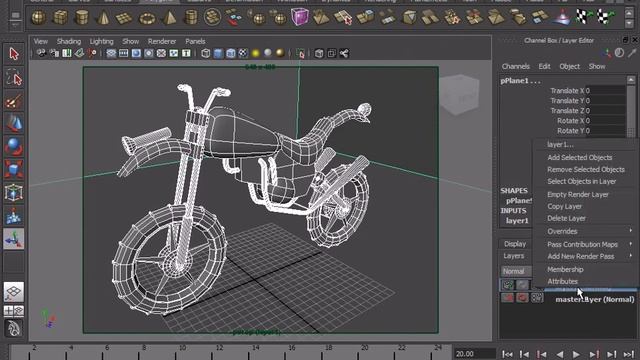
Task: Toggle isolate select viewport icon
Action: 301,53
